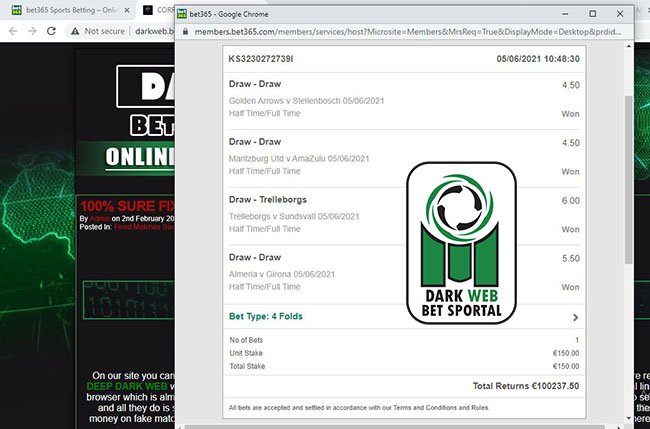Click the scrollbar down arrow in popup
Image resolution: width=650 pixels, height=429 pixels.
pos(629,417)
